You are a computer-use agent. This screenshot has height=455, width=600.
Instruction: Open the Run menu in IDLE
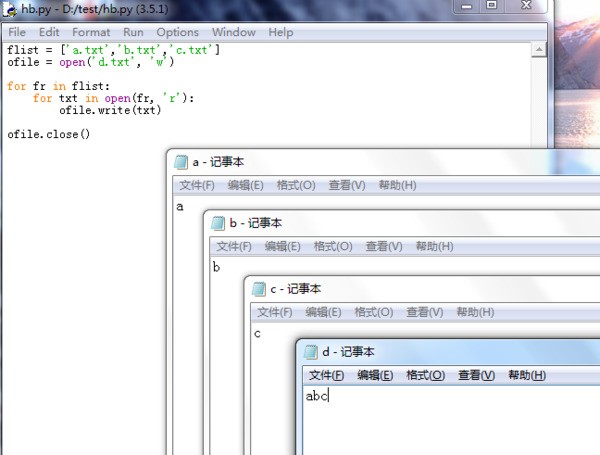(x=133, y=32)
